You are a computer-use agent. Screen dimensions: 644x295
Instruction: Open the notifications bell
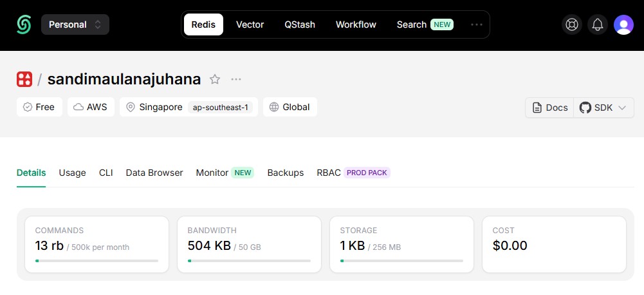point(598,24)
